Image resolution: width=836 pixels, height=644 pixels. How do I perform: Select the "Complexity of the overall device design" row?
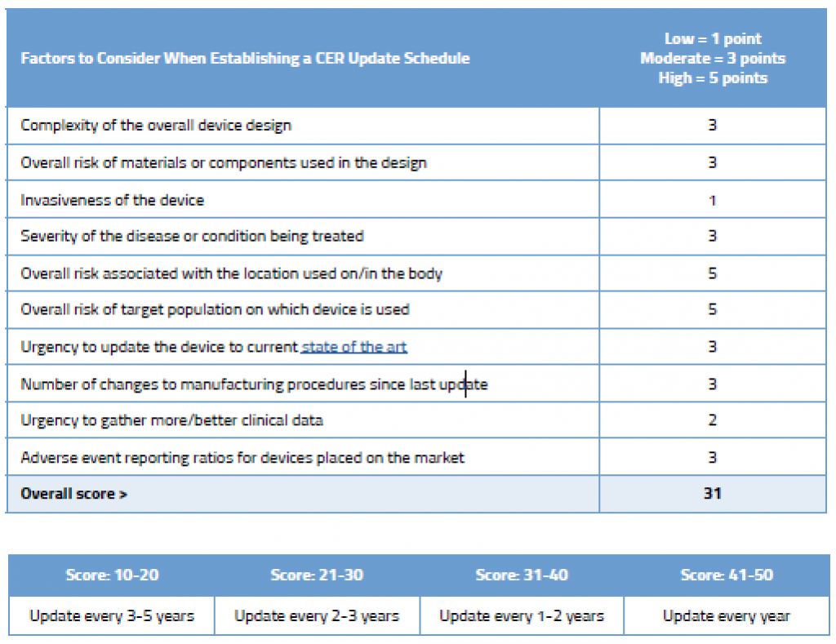tap(156, 126)
